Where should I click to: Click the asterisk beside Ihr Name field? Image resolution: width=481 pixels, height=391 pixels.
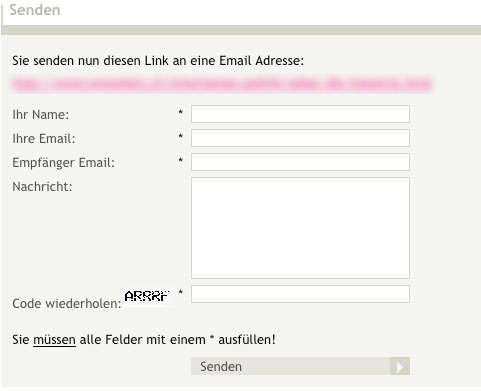(181, 112)
